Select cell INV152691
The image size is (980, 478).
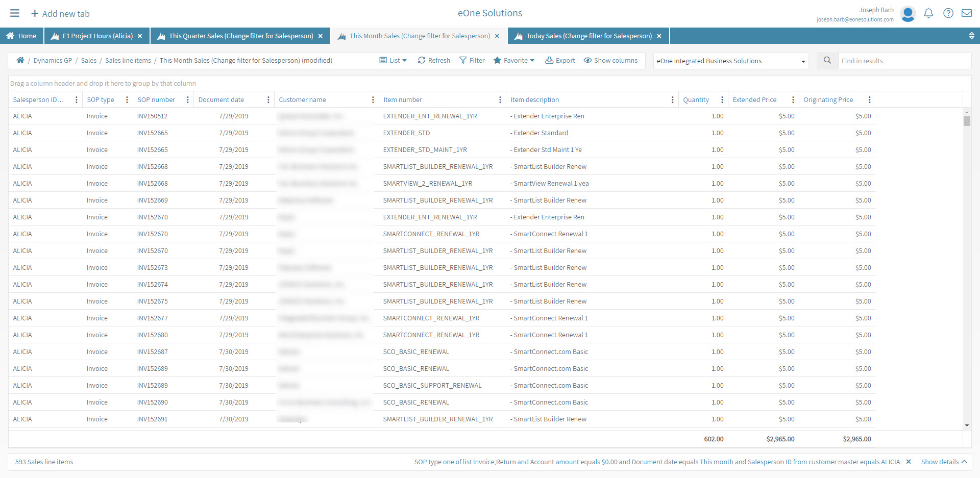pyautogui.click(x=152, y=419)
